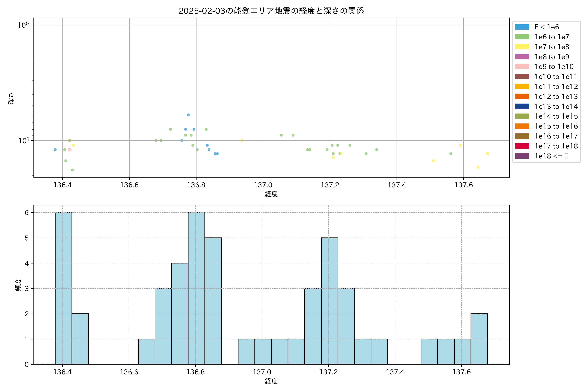The image size is (588, 392).
Task: Click the height-5 histogram bar at 137.2
Action: click(x=329, y=301)
